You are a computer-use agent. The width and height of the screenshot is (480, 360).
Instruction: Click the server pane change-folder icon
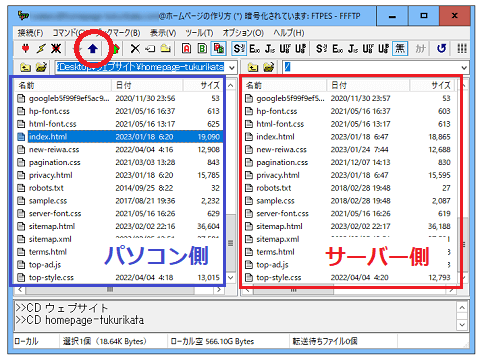(269, 68)
